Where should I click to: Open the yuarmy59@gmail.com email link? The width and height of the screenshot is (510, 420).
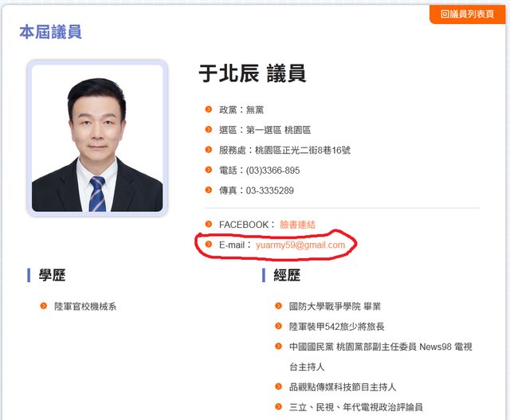click(x=300, y=245)
